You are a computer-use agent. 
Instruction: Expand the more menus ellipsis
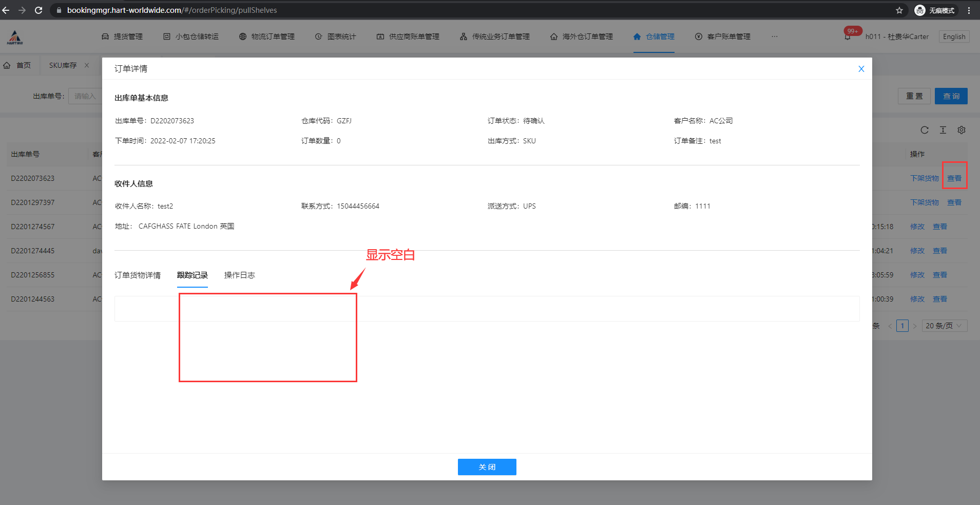pyautogui.click(x=774, y=36)
